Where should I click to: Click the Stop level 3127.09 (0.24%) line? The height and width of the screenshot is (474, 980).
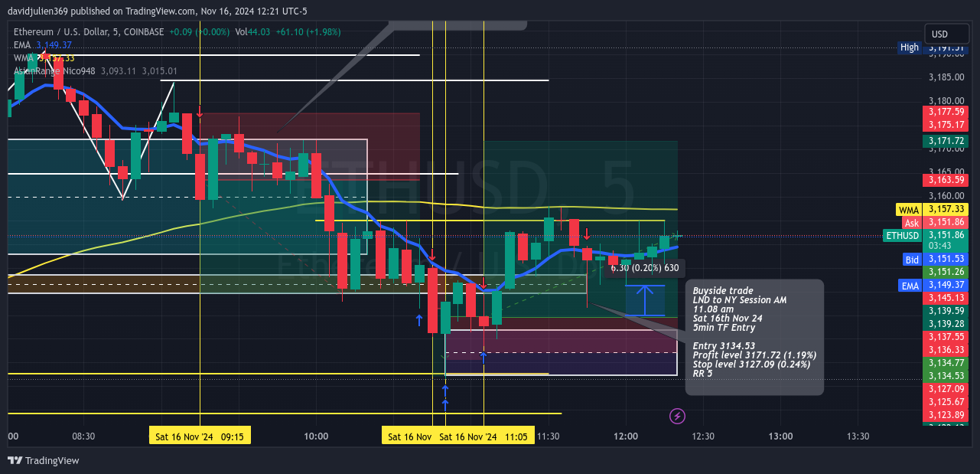click(x=751, y=364)
